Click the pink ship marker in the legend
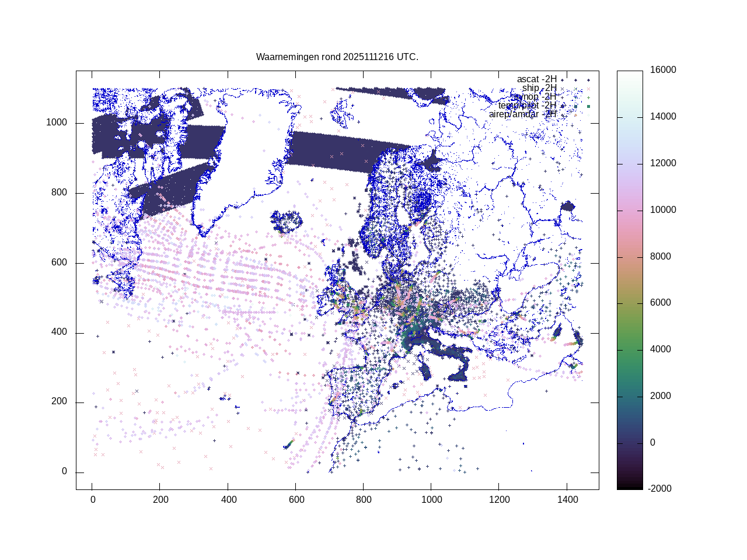747x560 pixels. pyautogui.click(x=588, y=89)
